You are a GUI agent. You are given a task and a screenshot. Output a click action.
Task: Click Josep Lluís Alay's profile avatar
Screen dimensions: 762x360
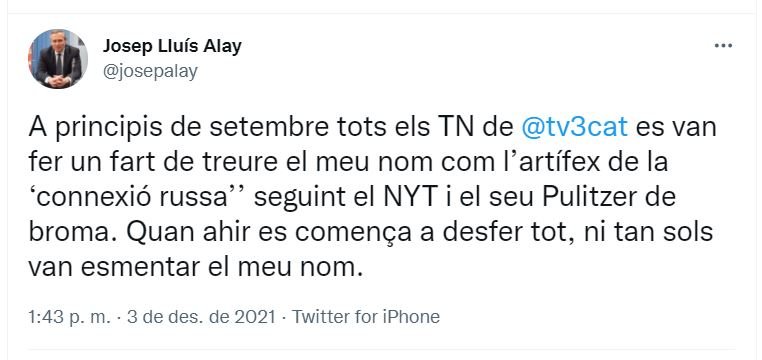coord(58,59)
